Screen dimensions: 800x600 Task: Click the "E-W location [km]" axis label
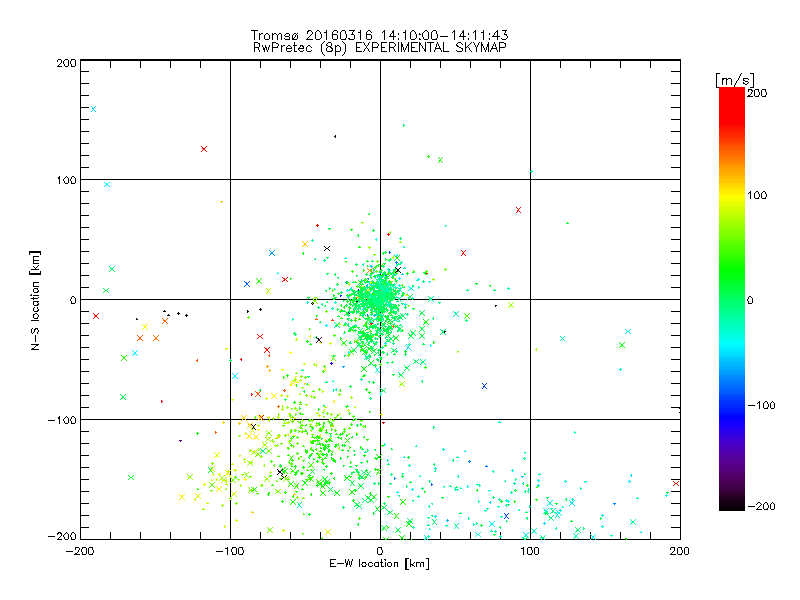pyautogui.click(x=380, y=564)
